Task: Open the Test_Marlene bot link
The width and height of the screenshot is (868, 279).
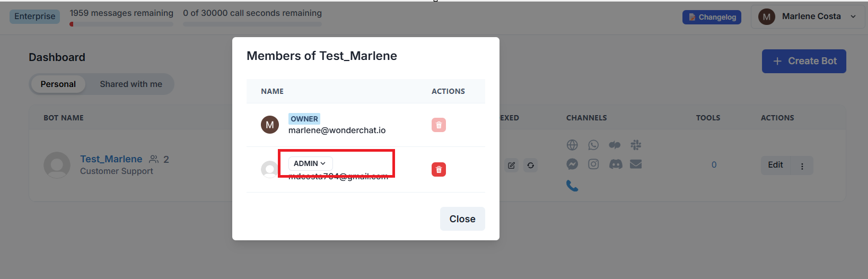Action: point(111,159)
